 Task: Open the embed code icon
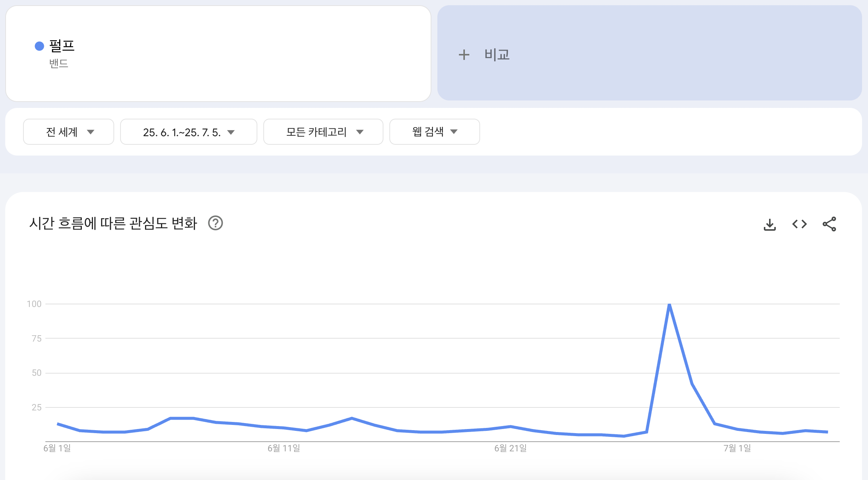pyautogui.click(x=799, y=224)
